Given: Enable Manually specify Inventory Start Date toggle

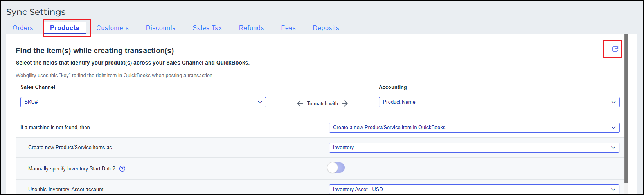Looking at the screenshot, I should click(x=336, y=168).
